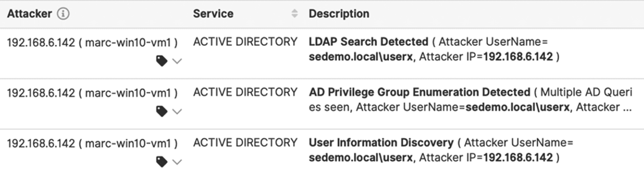Click the Service column header
Viewport: 644px width, 177px height.
click(x=213, y=14)
